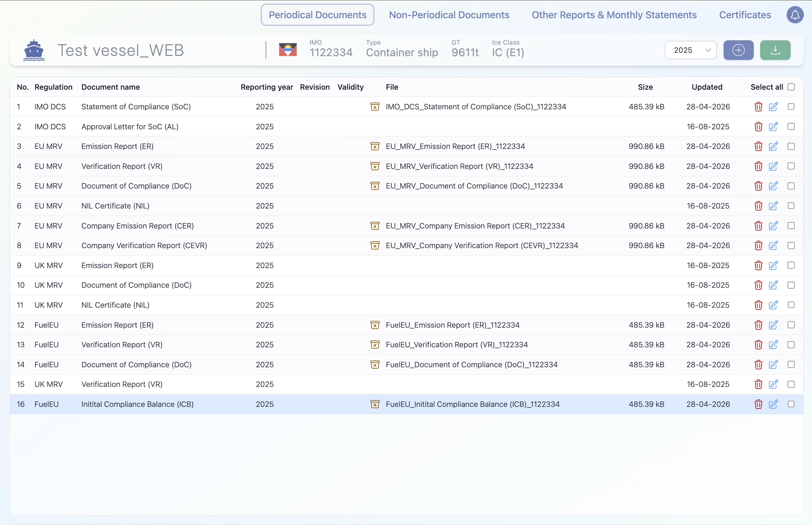Screen dimensions: 812x525
Task: Click archive icon beside EU_MRV_Company Verification Report file
Action: 375,245
